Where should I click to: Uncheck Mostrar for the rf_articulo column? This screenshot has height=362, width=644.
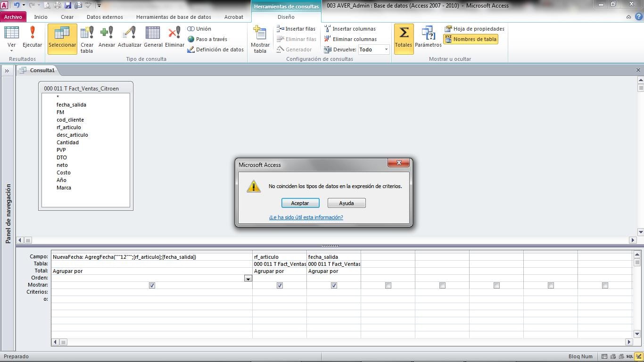[280, 285]
